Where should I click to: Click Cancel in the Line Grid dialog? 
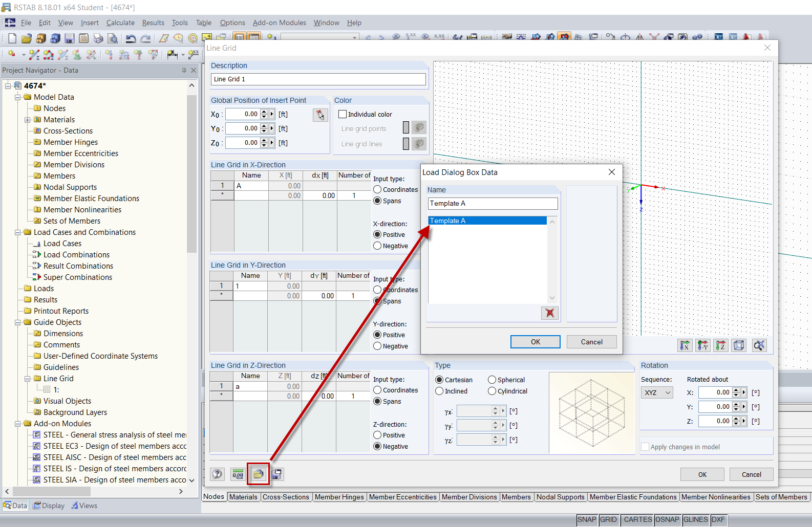point(752,474)
